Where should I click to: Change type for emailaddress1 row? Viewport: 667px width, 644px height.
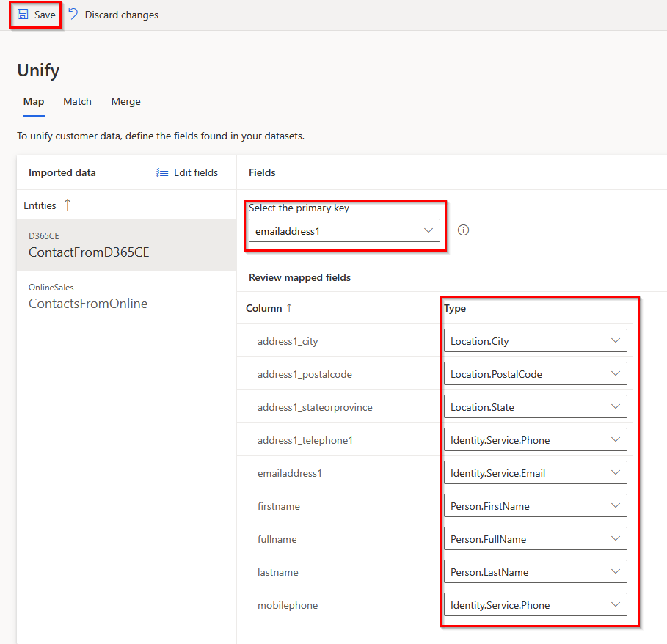[x=535, y=473]
